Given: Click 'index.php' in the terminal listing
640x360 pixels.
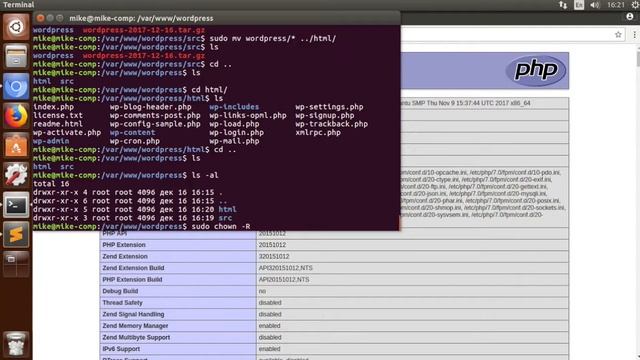Looking at the screenshot, I should coord(53,107).
